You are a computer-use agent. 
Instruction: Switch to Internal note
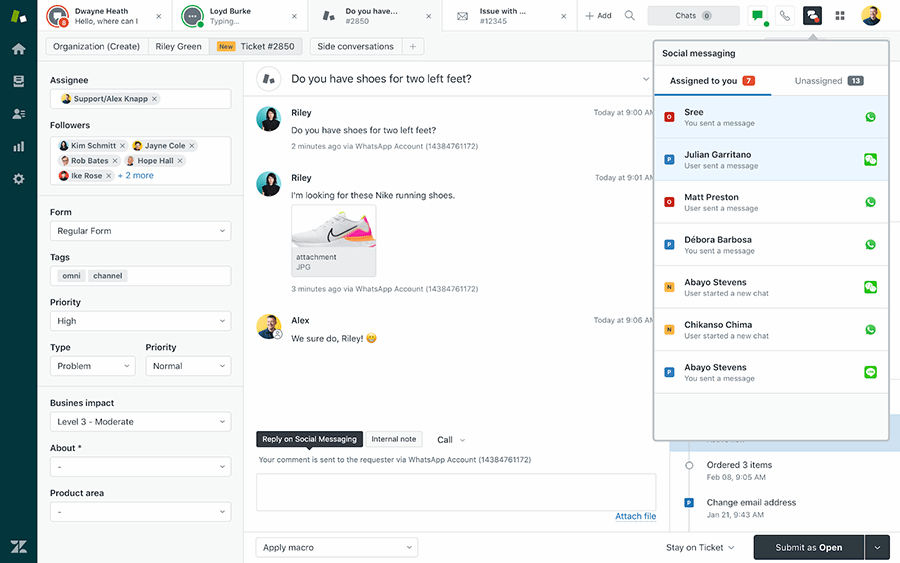394,439
